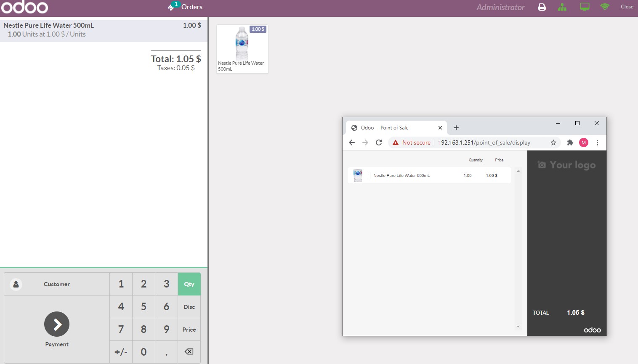Open the customer display screen icon

(x=584, y=7)
